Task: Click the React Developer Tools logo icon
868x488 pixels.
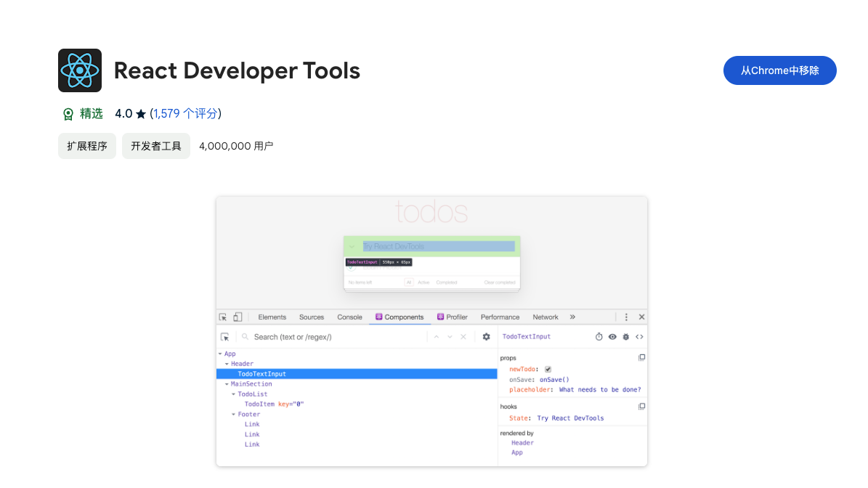Action: pos(80,70)
